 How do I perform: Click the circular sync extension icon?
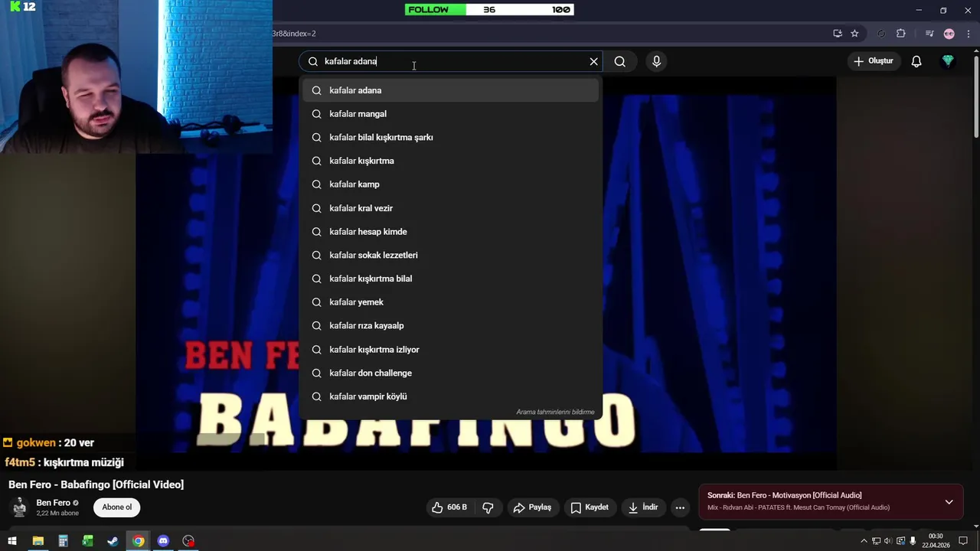click(881, 34)
